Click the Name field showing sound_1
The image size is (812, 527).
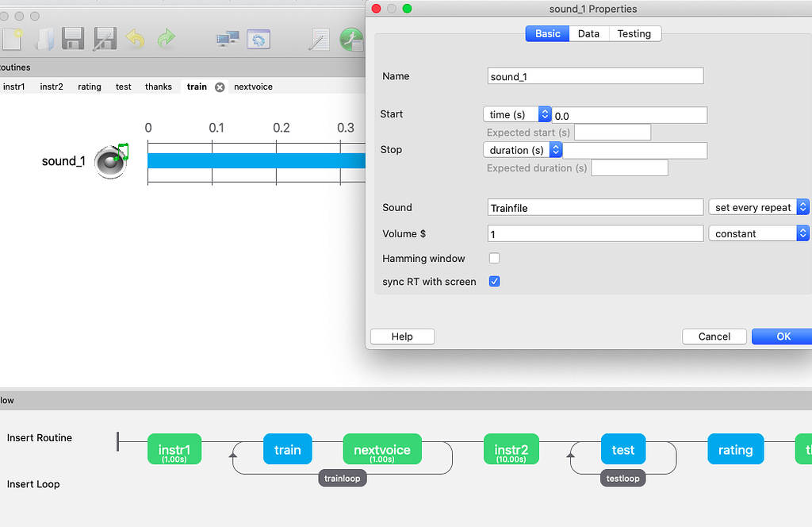[595, 75]
